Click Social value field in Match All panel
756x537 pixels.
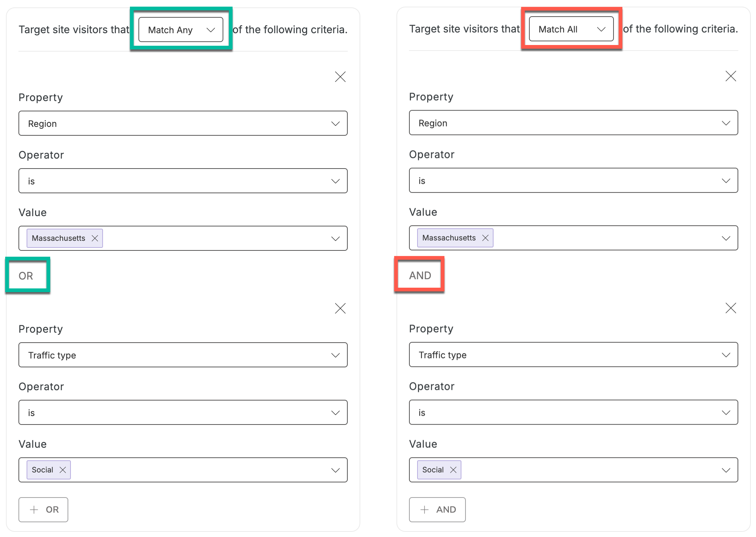[574, 470]
